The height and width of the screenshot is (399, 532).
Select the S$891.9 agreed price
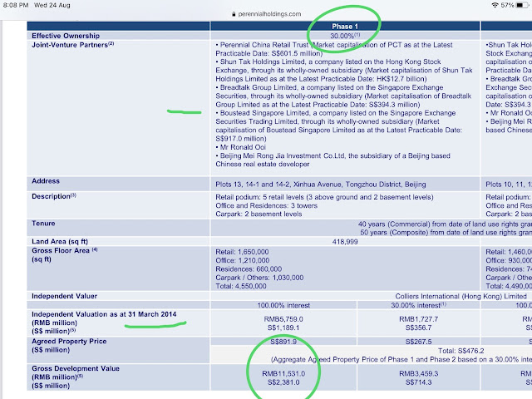click(283, 342)
